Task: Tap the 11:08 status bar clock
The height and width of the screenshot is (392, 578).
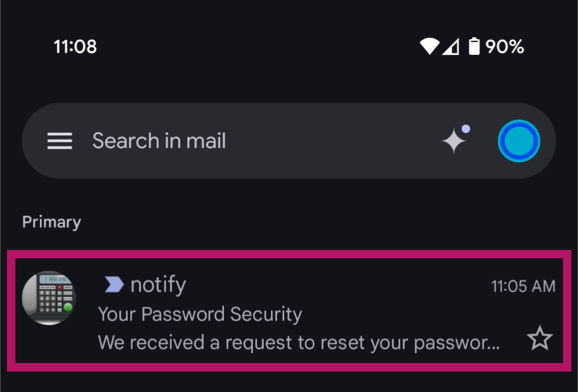Action: click(x=75, y=47)
